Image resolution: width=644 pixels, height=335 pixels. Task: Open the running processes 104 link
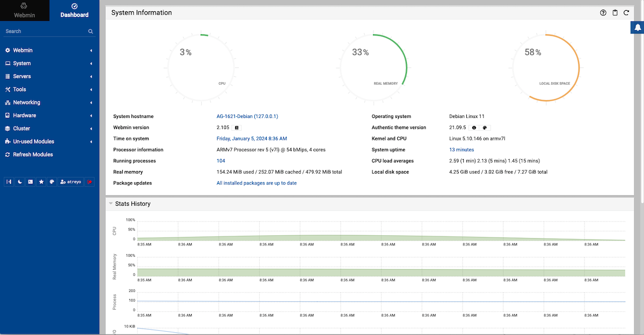click(x=221, y=161)
